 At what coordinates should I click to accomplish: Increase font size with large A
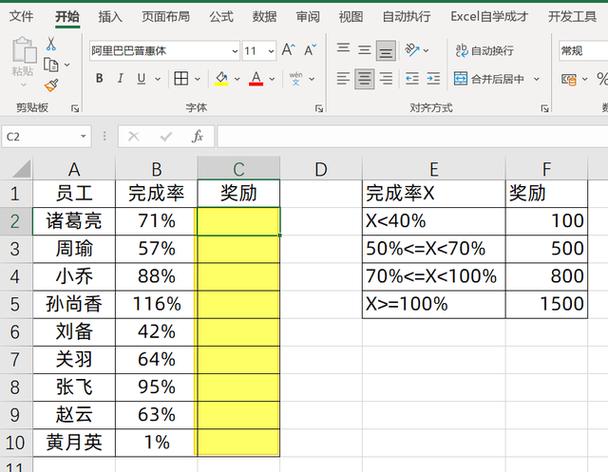click(288, 50)
